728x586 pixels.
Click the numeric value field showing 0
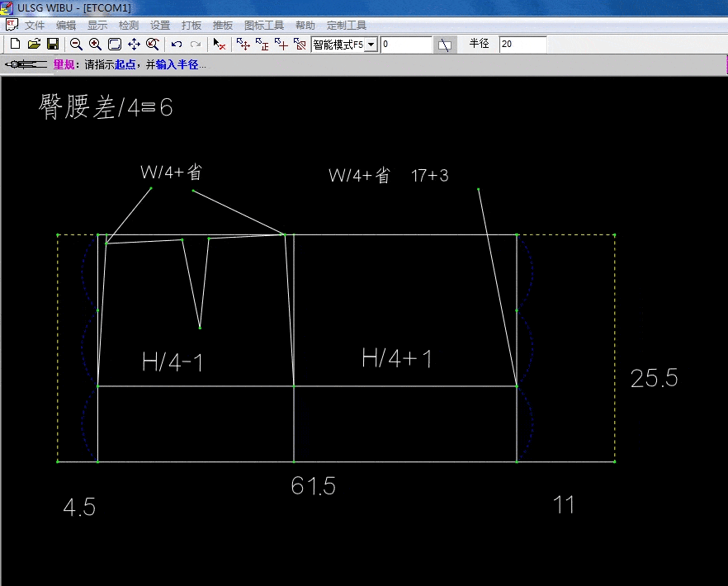[406, 45]
